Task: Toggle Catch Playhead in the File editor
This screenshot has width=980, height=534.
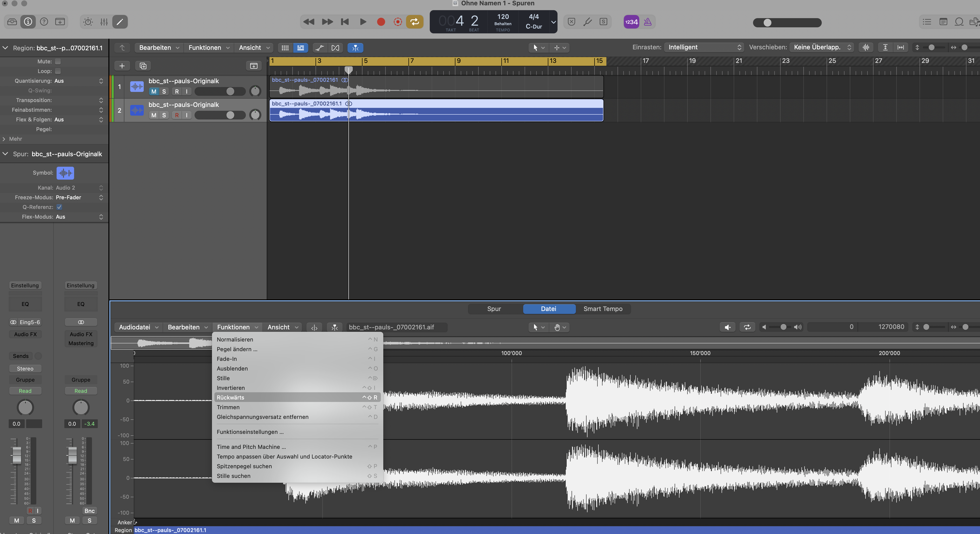Action: tap(334, 327)
